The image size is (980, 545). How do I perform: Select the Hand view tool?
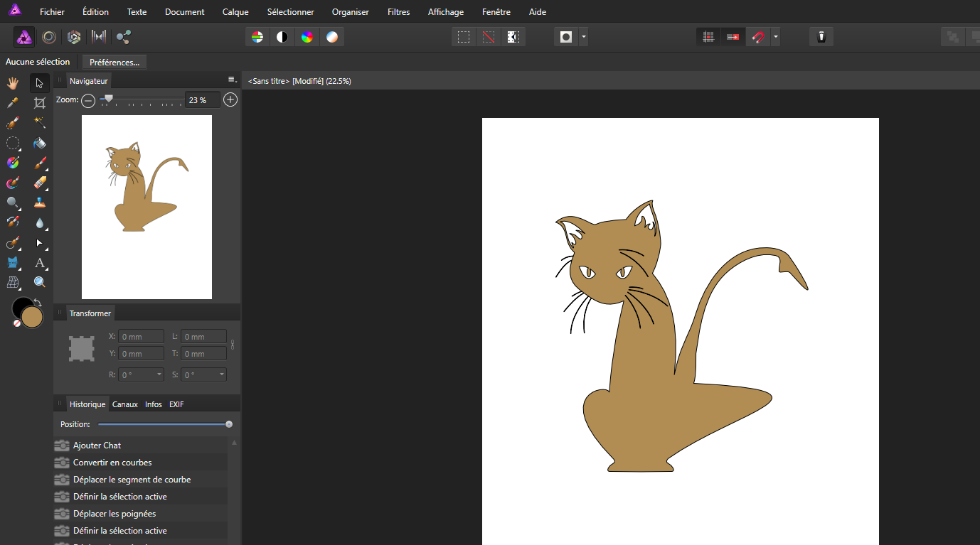[x=13, y=83]
